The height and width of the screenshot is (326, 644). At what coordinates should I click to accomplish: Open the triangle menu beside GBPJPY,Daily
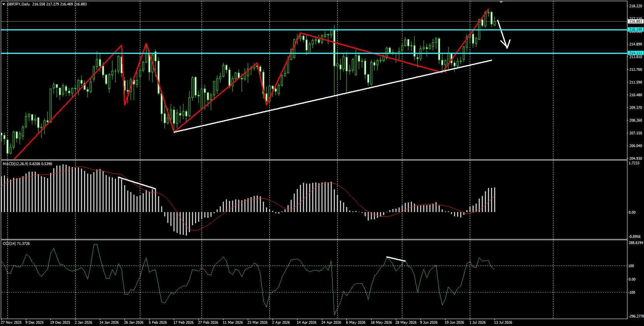(x=3, y=4)
